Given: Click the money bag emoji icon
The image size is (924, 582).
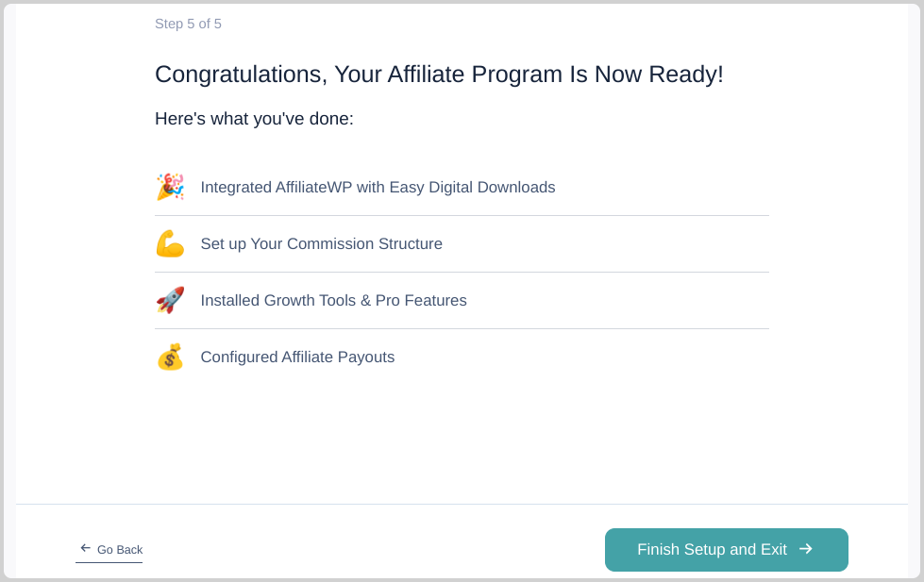Looking at the screenshot, I should [x=170, y=357].
